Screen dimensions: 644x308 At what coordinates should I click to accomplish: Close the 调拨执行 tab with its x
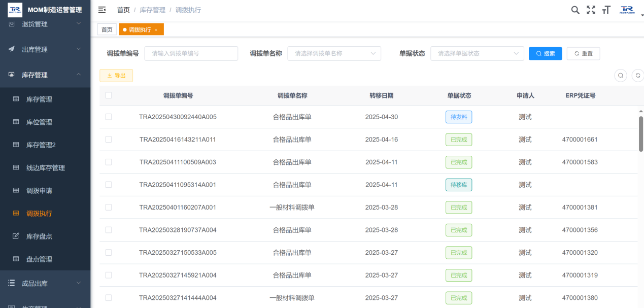click(x=156, y=30)
